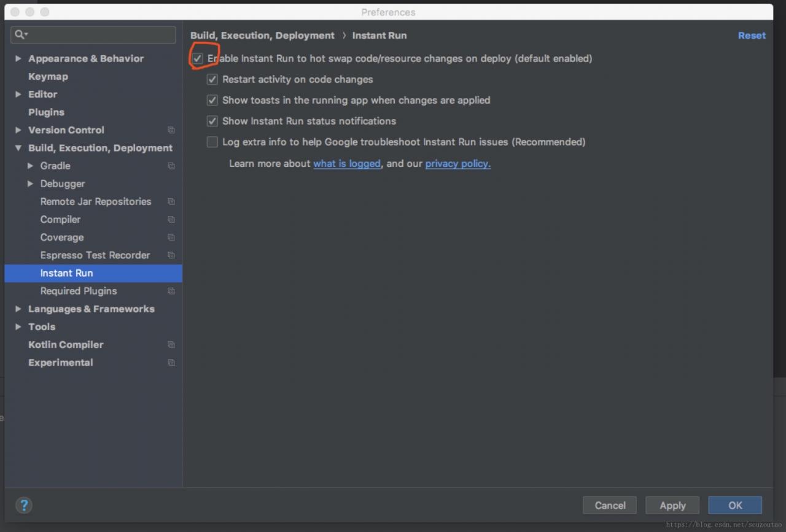Click project-level icon beside Gradle
This screenshot has width=786, height=532.
tap(171, 166)
